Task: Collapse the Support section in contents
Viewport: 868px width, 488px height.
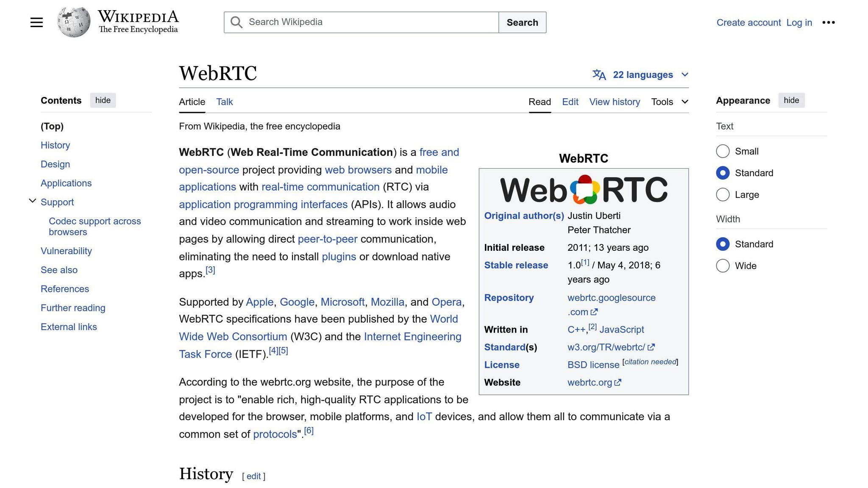Action: click(32, 201)
